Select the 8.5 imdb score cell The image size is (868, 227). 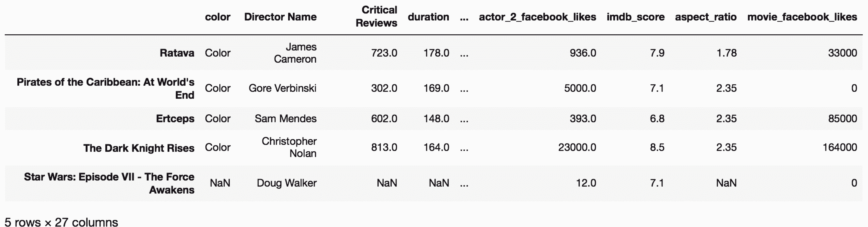click(x=657, y=147)
